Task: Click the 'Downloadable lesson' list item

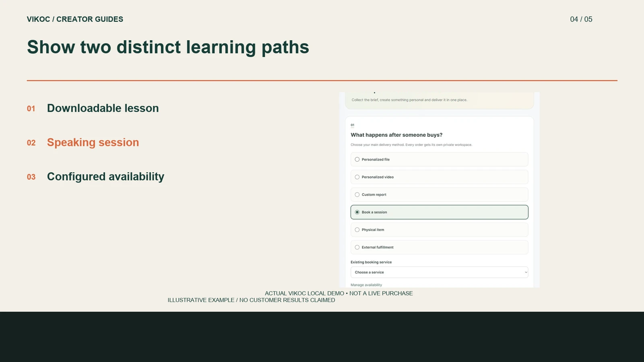Action: 103,108
